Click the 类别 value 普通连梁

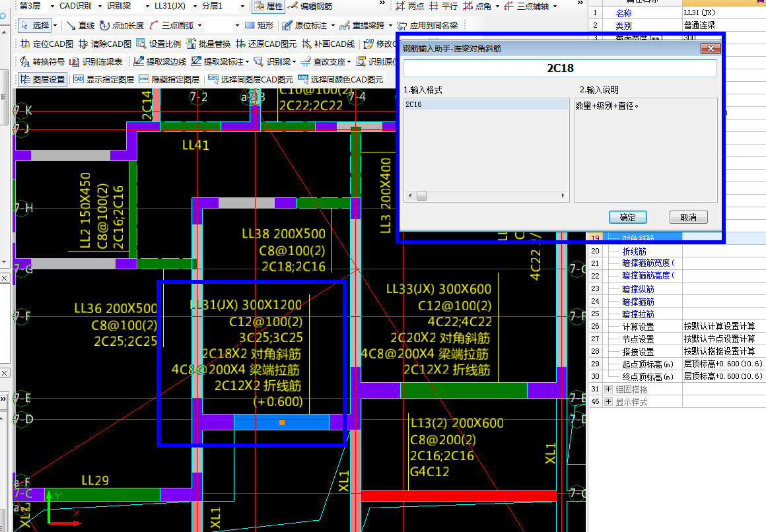point(699,25)
